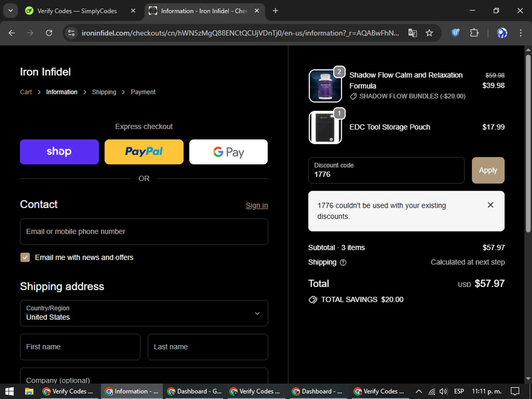
Task: Click the scrollbar down arrow
Action: point(528,379)
